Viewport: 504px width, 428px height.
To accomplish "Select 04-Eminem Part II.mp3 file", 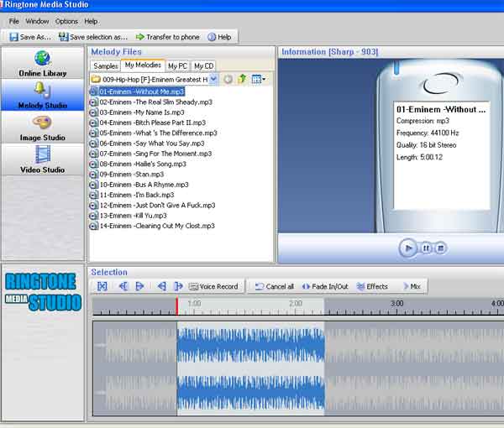I will pyautogui.click(x=148, y=123).
